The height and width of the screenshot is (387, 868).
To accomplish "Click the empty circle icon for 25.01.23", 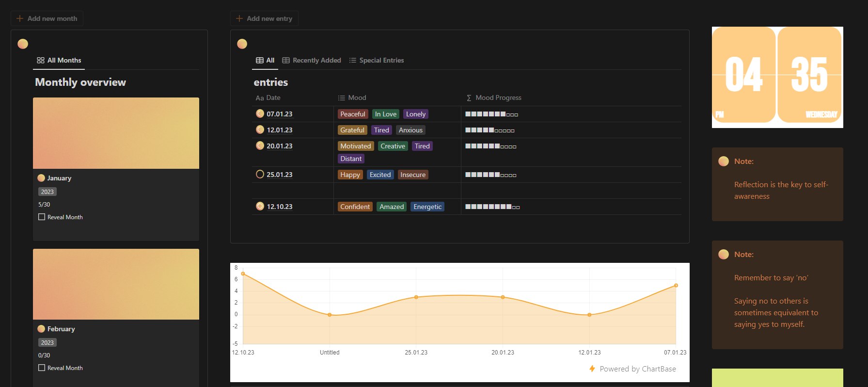I will point(260,175).
